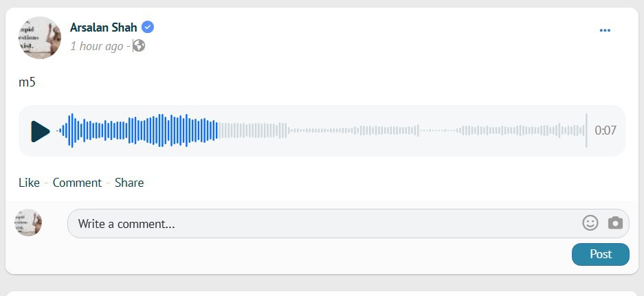
Task: Click the post author's profile picture
Action: (40, 37)
